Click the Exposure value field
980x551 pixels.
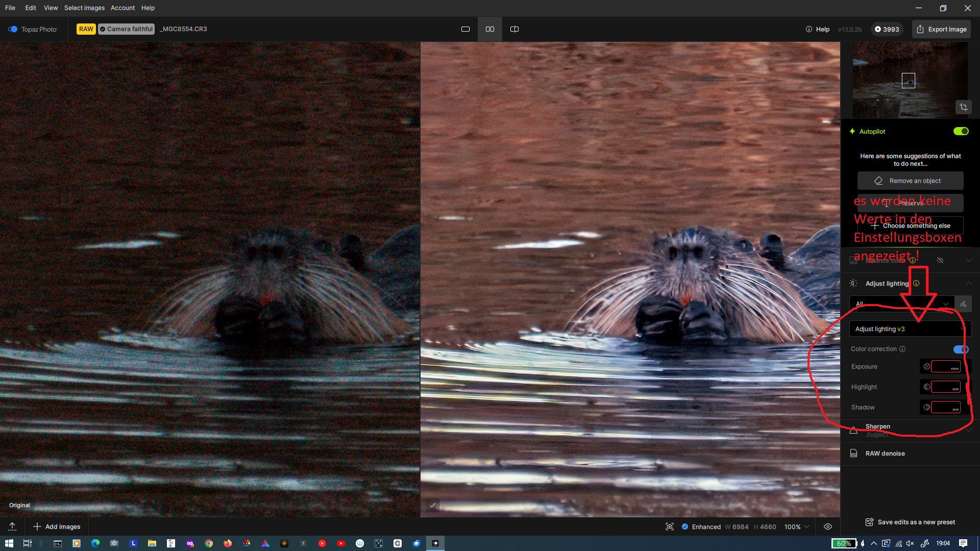[x=945, y=366]
